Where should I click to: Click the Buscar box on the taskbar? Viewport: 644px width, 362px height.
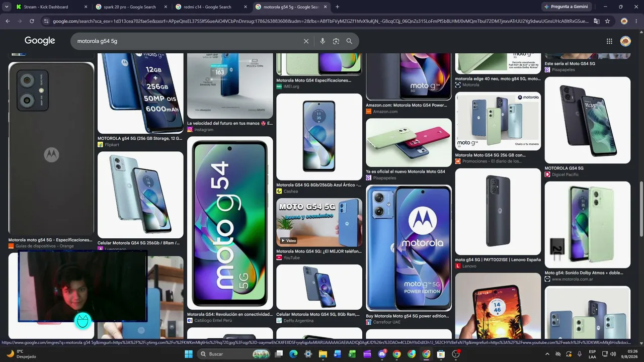233,354
